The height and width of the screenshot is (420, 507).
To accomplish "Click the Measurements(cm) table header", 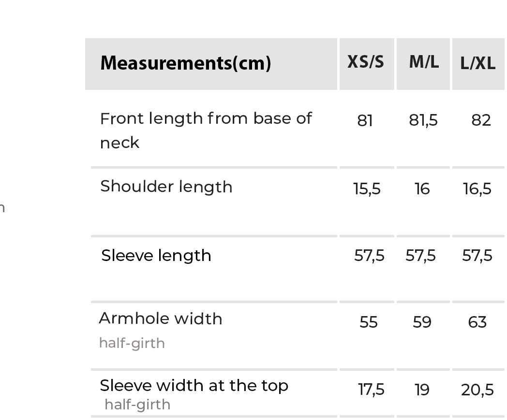I will (x=185, y=63).
